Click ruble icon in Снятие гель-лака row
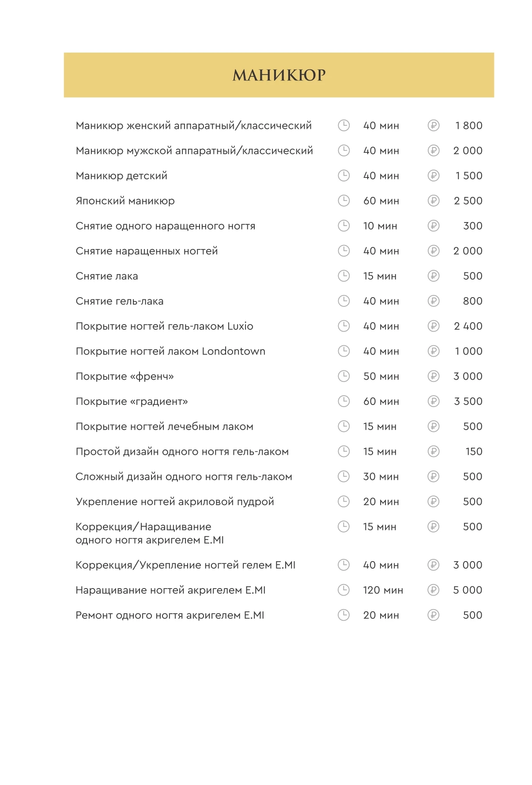This screenshot has height=785, width=532. pos(434,301)
